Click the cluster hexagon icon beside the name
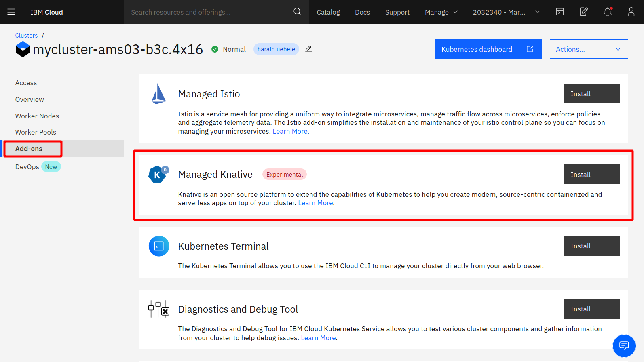The height and width of the screenshot is (362, 644). [23, 49]
